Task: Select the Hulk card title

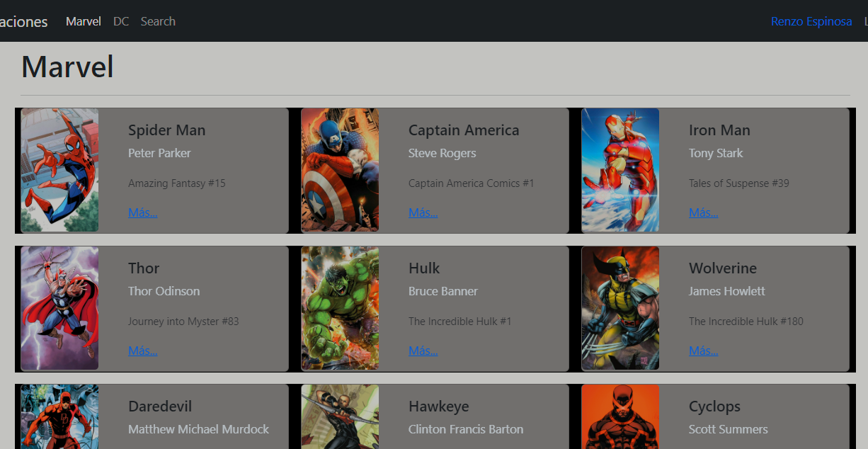Action: point(424,268)
